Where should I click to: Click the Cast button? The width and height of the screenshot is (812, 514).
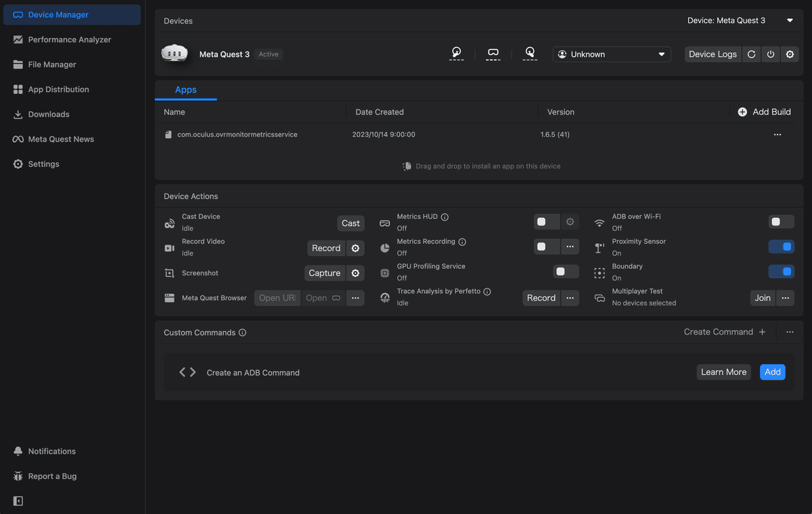351,223
